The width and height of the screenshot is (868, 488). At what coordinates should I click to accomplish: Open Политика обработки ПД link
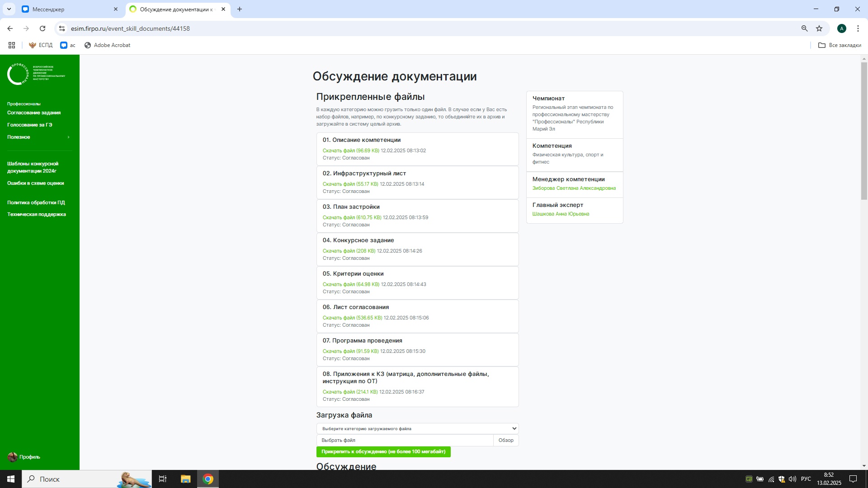[36, 202]
